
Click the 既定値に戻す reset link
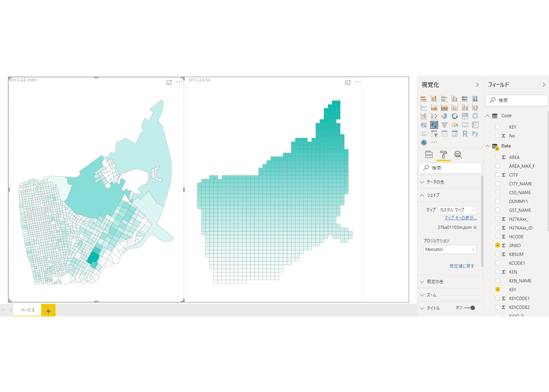[x=462, y=266]
